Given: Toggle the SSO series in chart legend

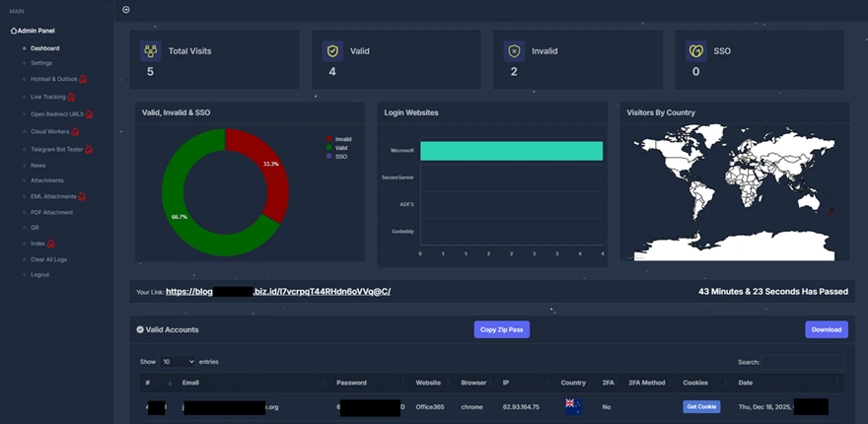Looking at the screenshot, I should 340,157.
